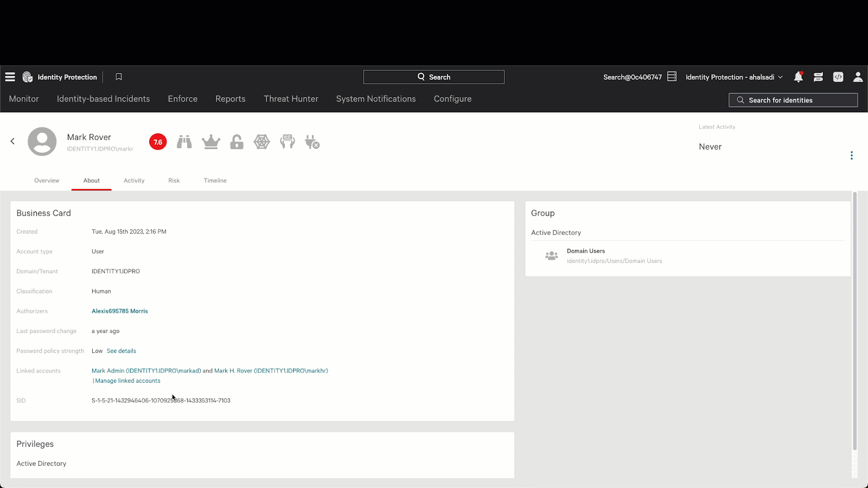Viewport: 868px width, 488px height.
Task: Open the notifications bell
Action: [798, 77]
